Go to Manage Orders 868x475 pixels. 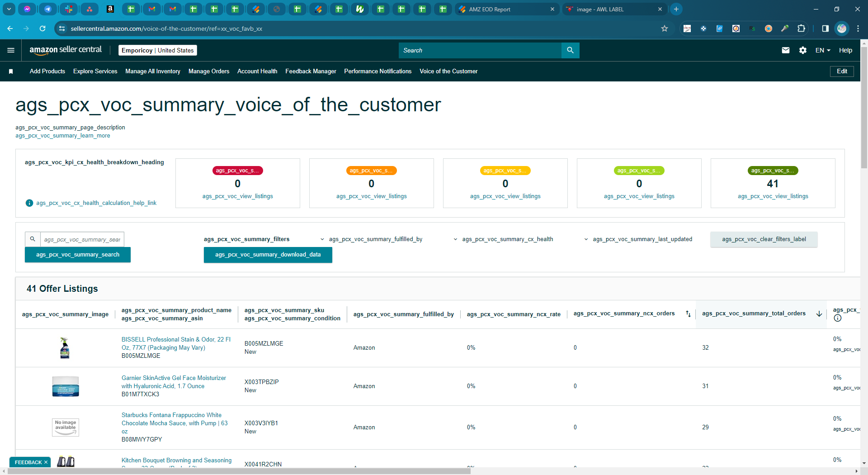[209, 71]
